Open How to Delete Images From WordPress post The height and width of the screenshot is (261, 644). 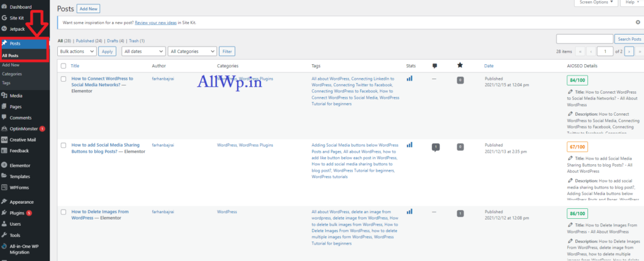pyautogui.click(x=100, y=215)
